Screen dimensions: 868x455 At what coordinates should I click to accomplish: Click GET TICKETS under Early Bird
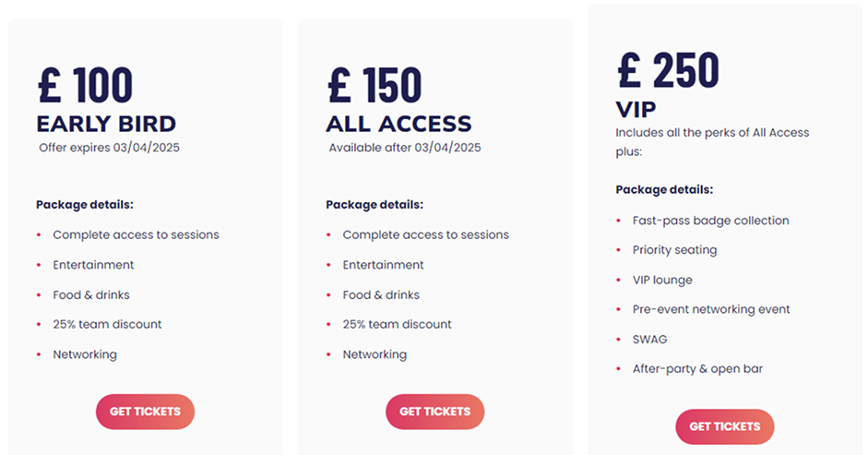pyautogui.click(x=145, y=412)
